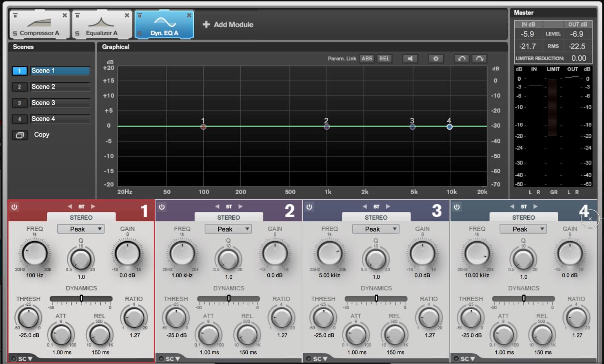Click the band 1 threshold level slider handle
Viewport: 604px width, 364px height.
(81, 298)
